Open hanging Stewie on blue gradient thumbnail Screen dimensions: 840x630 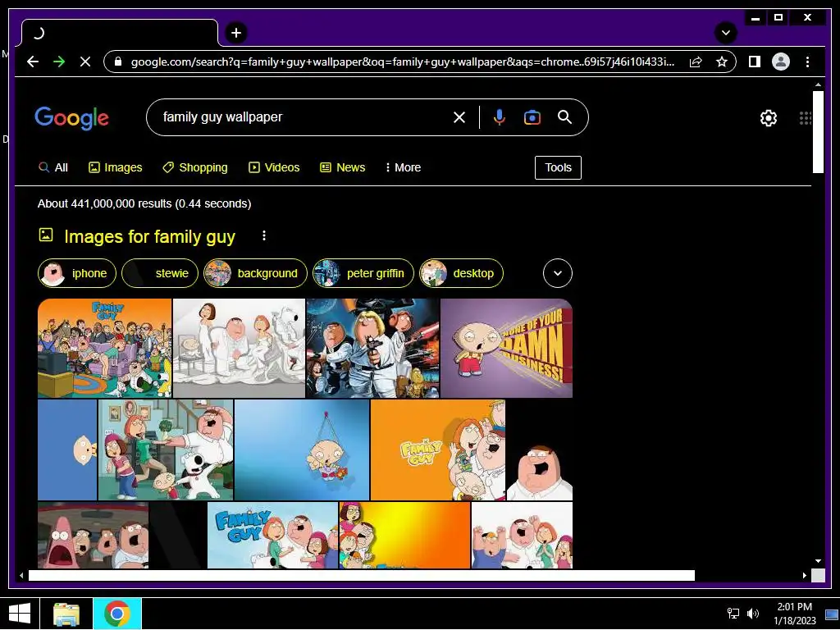[x=302, y=450]
